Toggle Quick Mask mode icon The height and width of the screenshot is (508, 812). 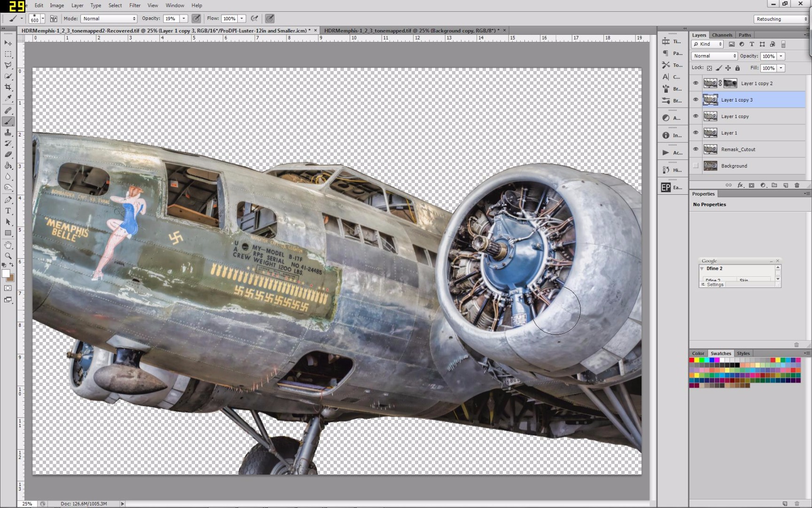click(8, 288)
